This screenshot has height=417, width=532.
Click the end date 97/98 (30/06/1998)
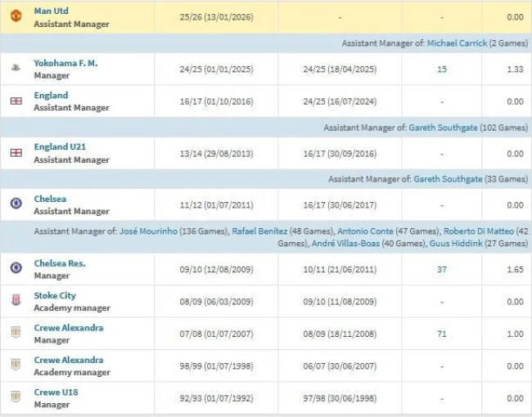(340, 398)
